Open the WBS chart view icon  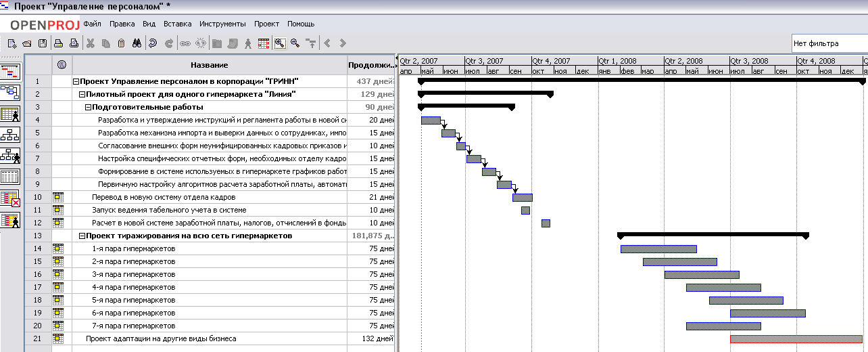pyautogui.click(x=11, y=135)
